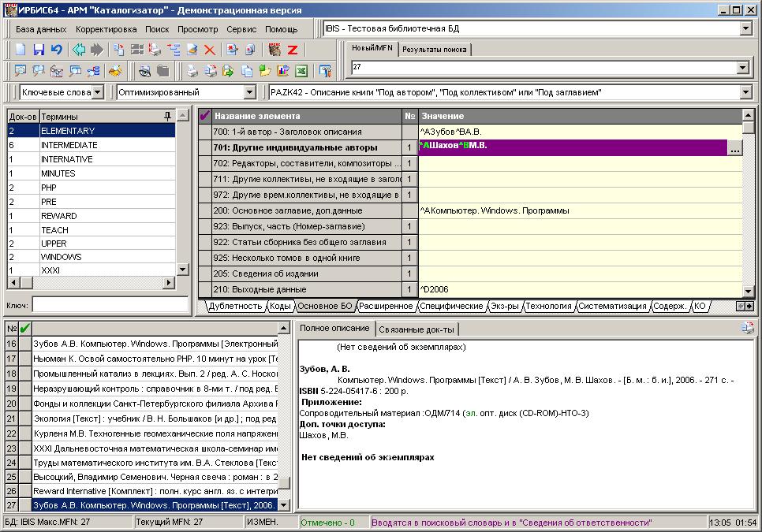Select the 'Дублетность' worksheet tab
This screenshot has height=532, width=762.
(x=235, y=306)
